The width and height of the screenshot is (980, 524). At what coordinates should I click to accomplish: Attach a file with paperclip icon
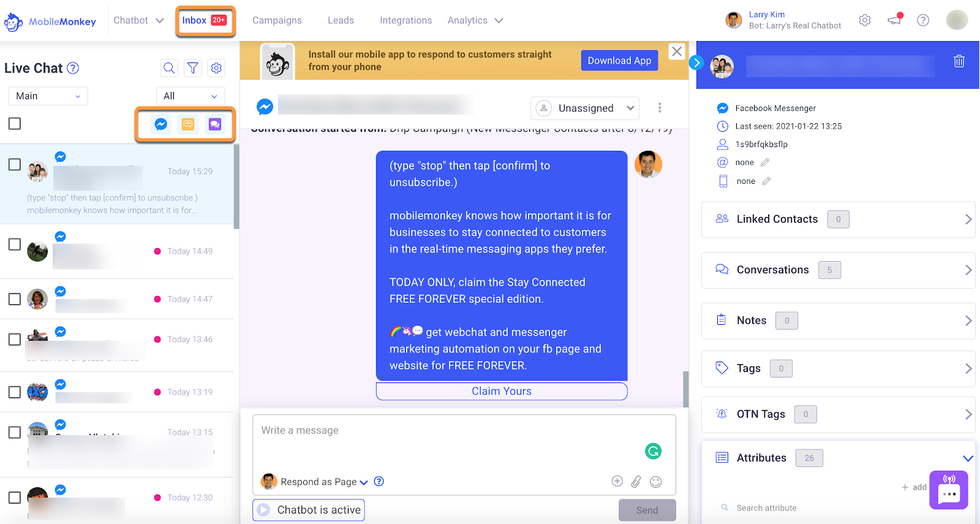point(636,482)
